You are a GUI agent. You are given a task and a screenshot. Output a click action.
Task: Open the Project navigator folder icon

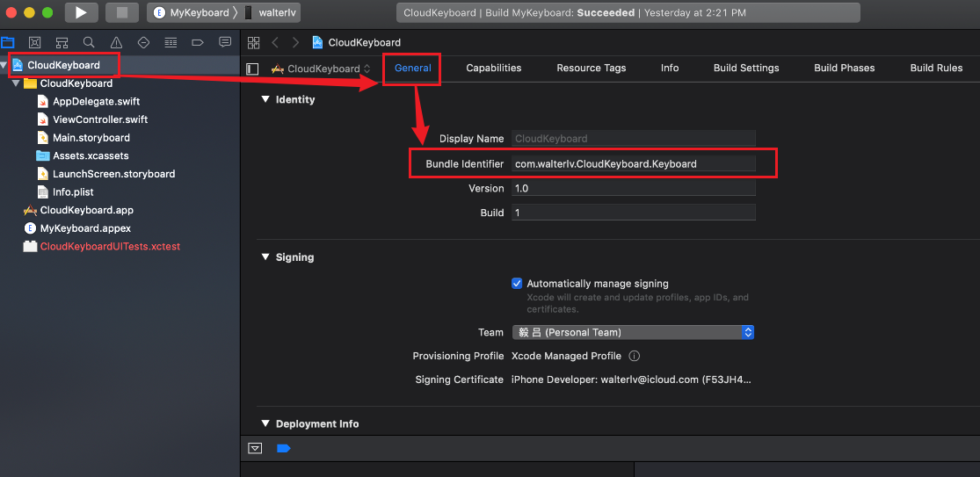(8, 42)
